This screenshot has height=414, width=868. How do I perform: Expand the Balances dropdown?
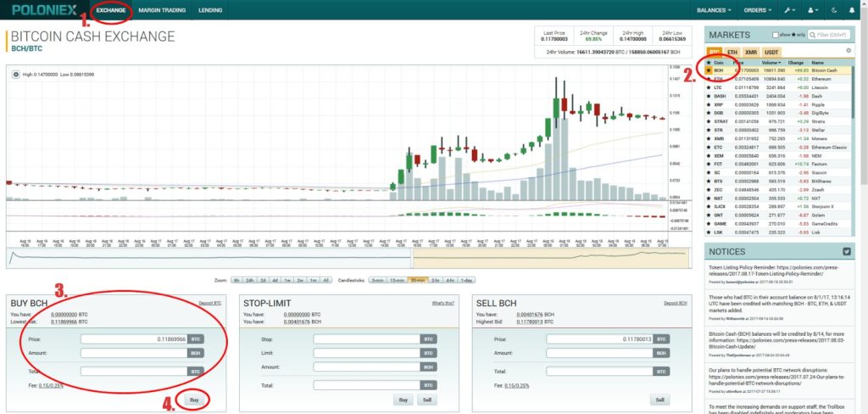714,10
